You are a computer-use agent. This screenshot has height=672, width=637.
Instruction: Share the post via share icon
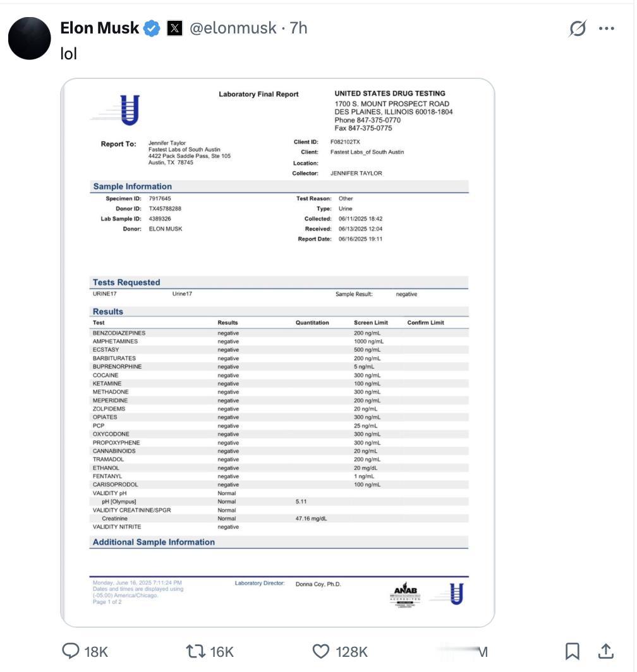(605, 651)
